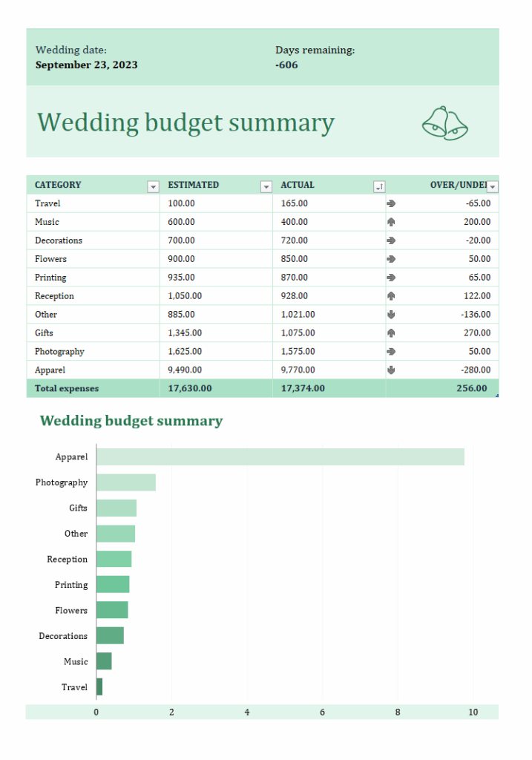This screenshot has height=760, width=532.
Task: Select the Days remaining value -606
Action: (x=286, y=65)
